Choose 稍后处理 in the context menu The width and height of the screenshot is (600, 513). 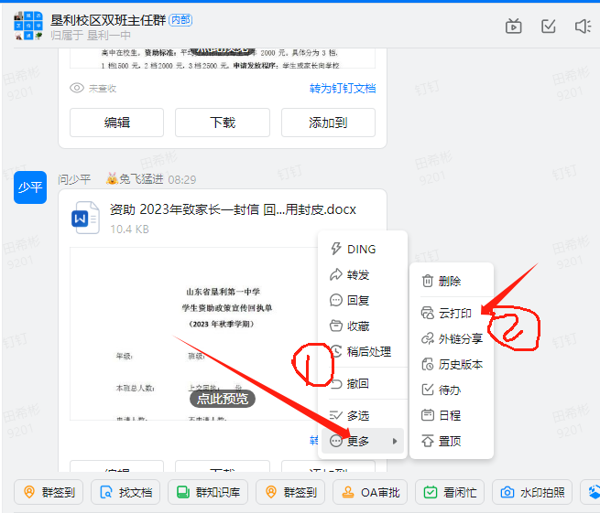pos(362,352)
